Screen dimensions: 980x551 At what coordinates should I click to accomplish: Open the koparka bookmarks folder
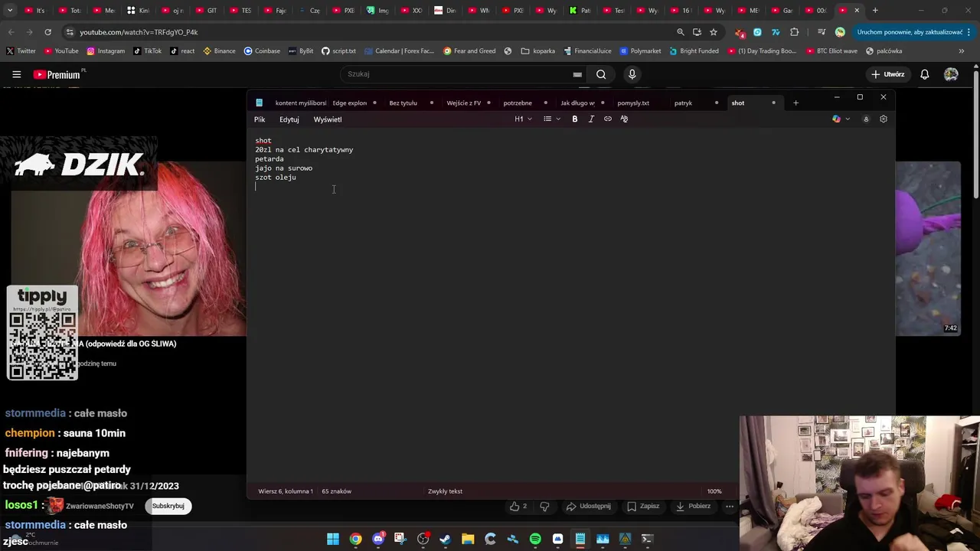pyautogui.click(x=537, y=51)
